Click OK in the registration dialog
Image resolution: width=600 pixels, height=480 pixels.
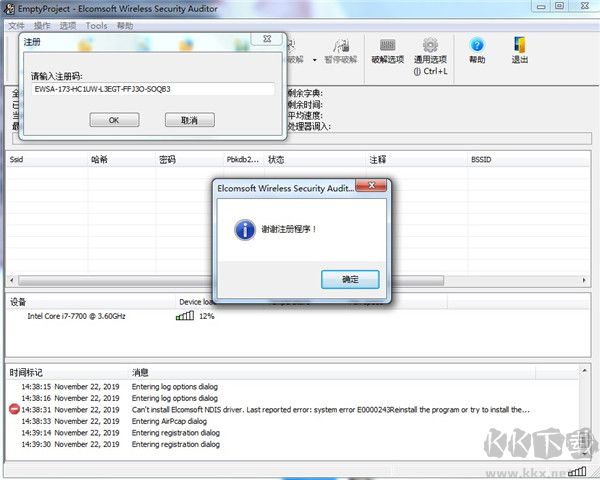[x=114, y=120]
